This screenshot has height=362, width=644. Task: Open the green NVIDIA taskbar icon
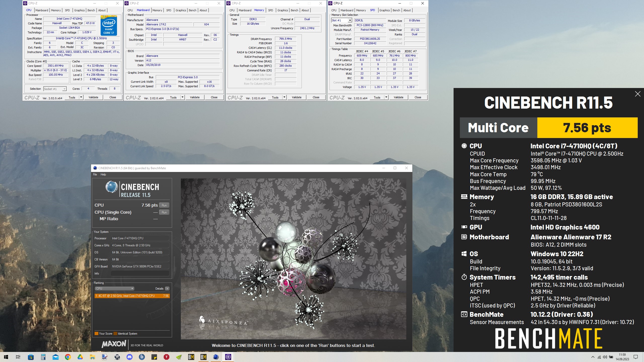tap(179, 357)
